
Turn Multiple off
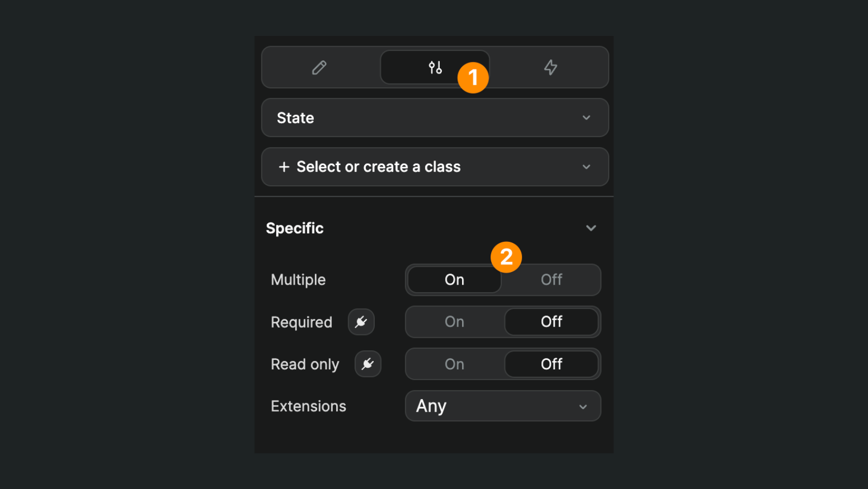[x=551, y=279]
